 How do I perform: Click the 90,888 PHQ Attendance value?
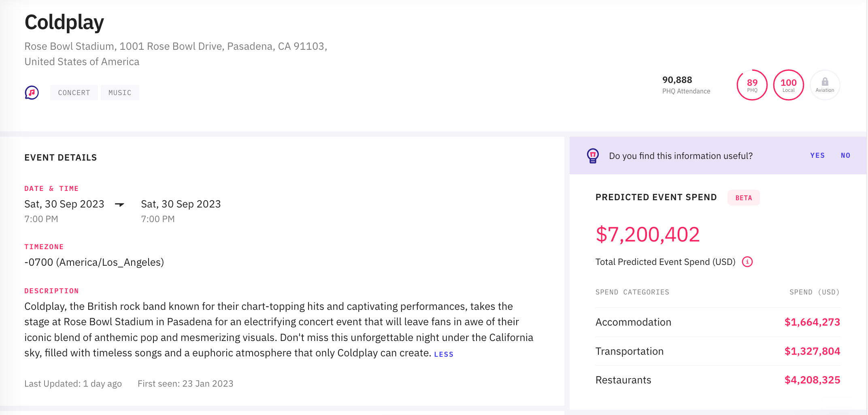click(x=677, y=80)
